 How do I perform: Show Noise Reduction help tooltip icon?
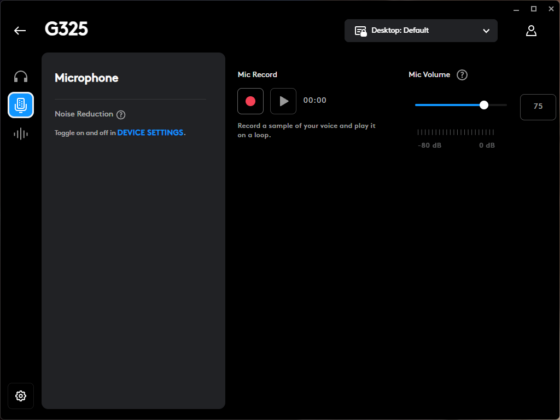pyautogui.click(x=121, y=115)
